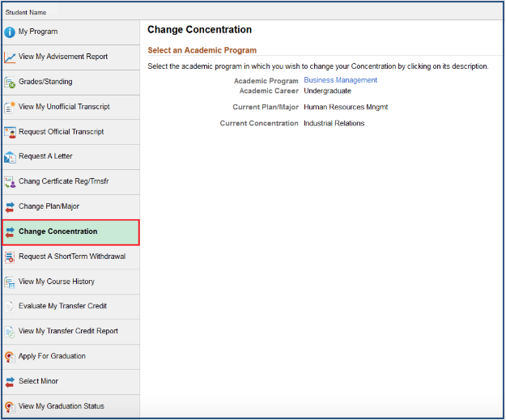Click the Select Minor arrows icon

[x=11, y=382]
